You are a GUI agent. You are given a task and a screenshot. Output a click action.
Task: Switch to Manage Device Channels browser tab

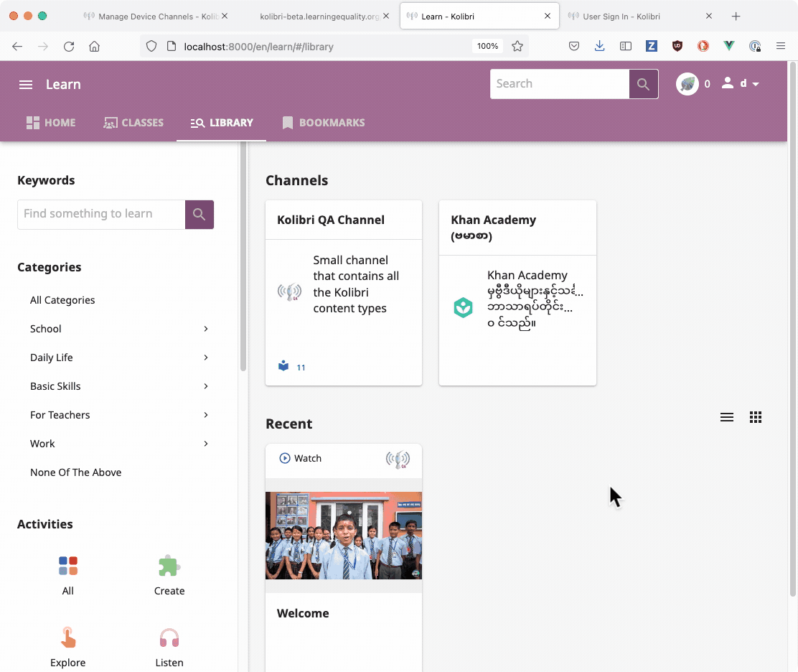155,17
